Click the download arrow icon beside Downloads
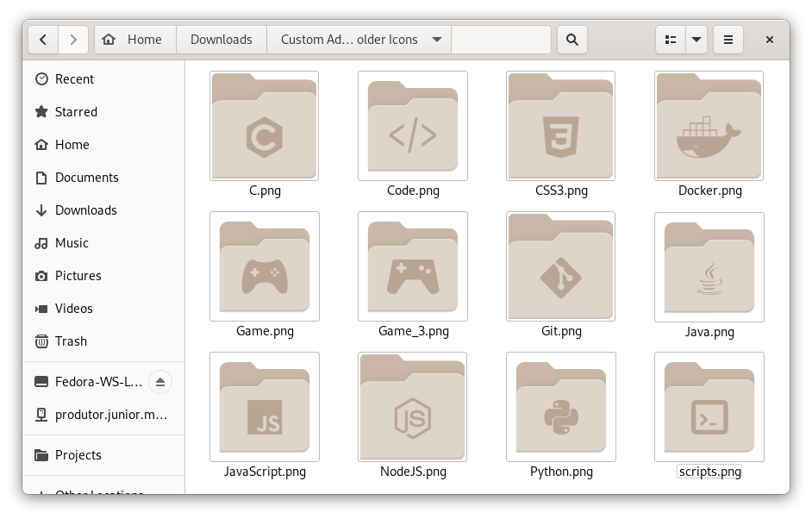The height and width of the screenshot is (519, 812). (41, 209)
